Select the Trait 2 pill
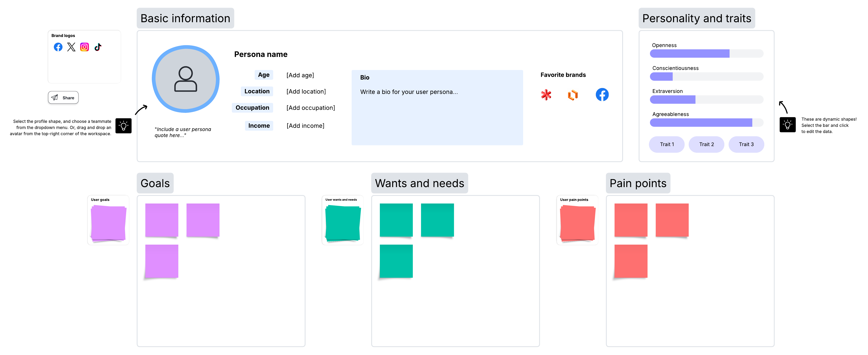Screen dimensions: 868x355 [706, 144]
